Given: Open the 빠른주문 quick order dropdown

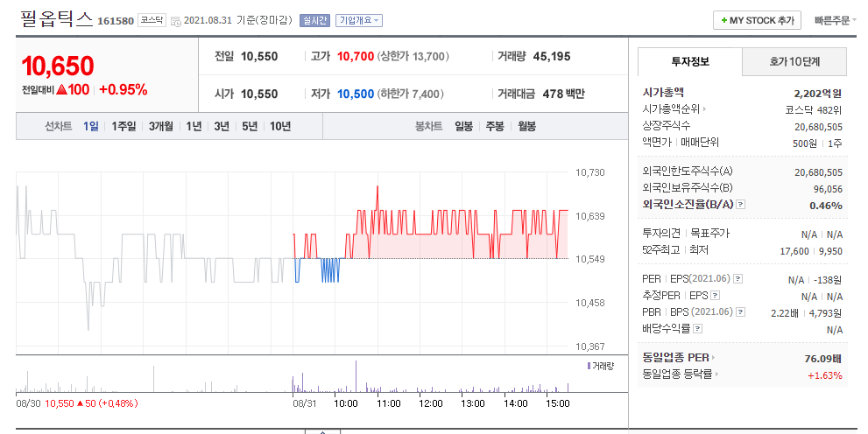Looking at the screenshot, I should pyautogui.click(x=835, y=20).
